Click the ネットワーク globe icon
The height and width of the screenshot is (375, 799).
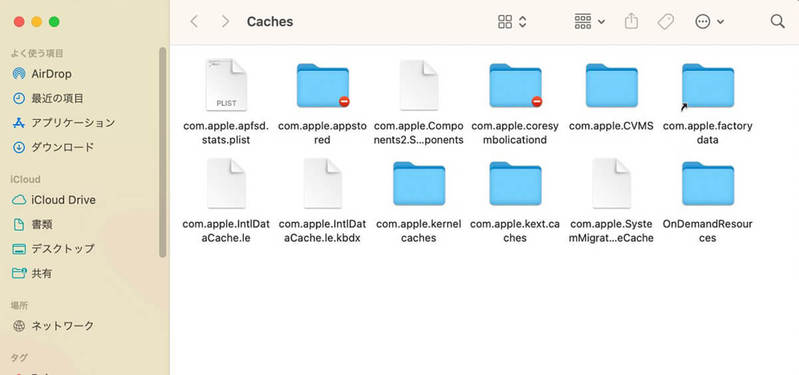click(x=19, y=326)
